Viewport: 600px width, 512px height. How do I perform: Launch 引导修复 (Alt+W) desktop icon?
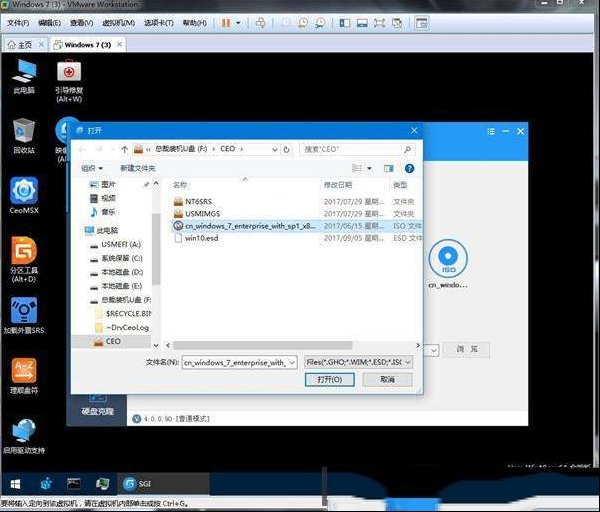pyautogui.click(x=69, y=81)
